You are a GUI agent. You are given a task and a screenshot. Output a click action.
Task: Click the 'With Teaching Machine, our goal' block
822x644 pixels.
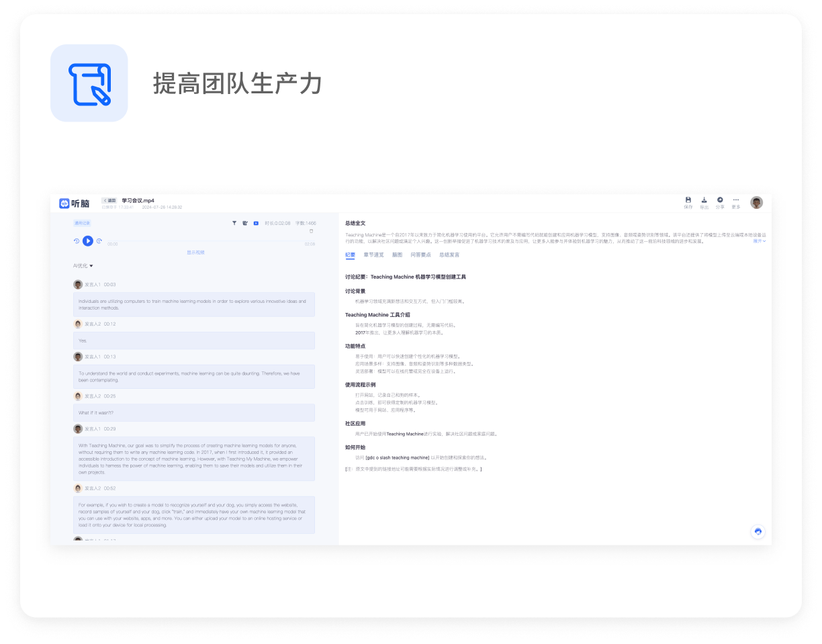coord(194,459)
